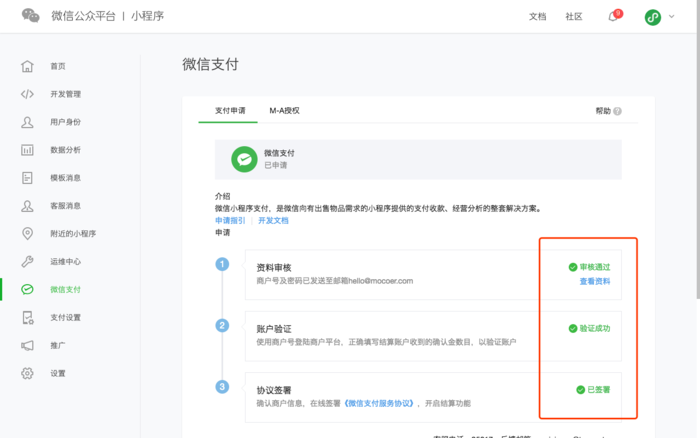The width and height of the screenshot is (700, 438).
Task: Click the 用户身份 person icon
Action: point(27,122)
